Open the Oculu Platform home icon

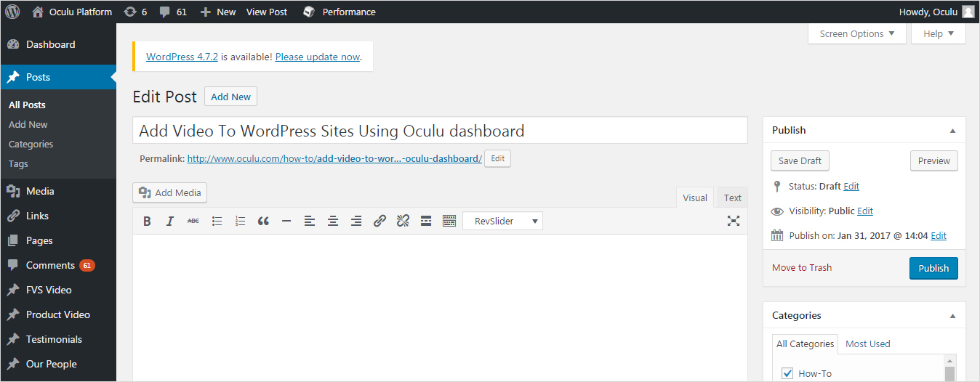tap(39, 12)
